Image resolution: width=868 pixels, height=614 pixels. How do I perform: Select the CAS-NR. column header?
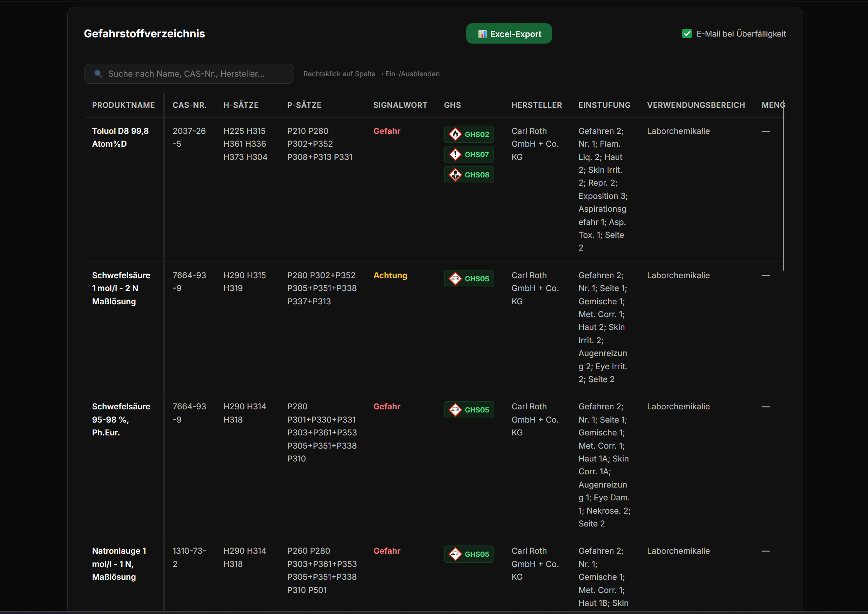tap(190, 105)
